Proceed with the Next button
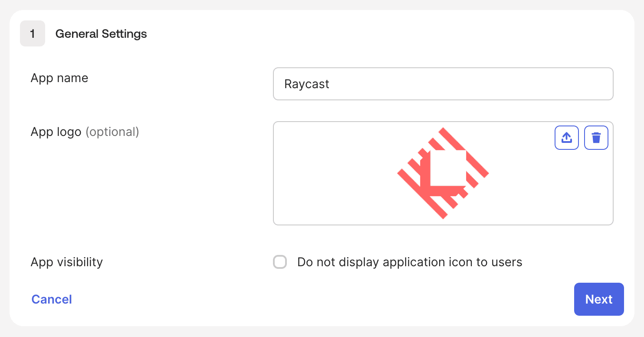 [599, 299]
